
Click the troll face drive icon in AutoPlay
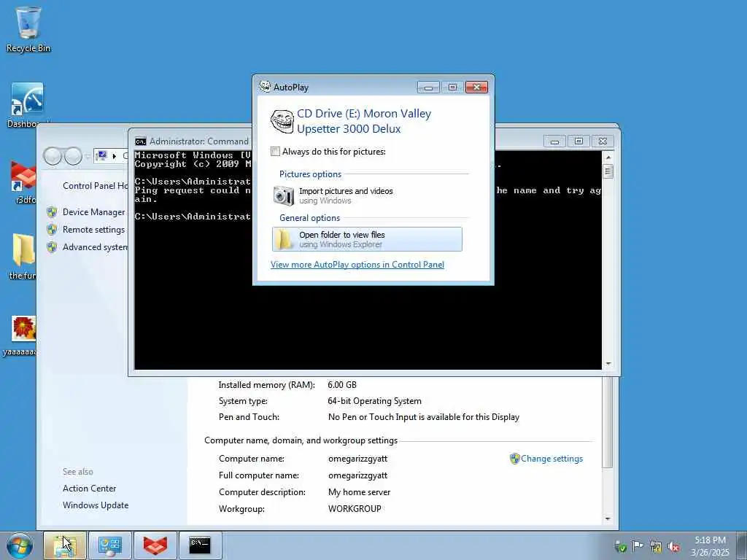click(x=282, y=121)
